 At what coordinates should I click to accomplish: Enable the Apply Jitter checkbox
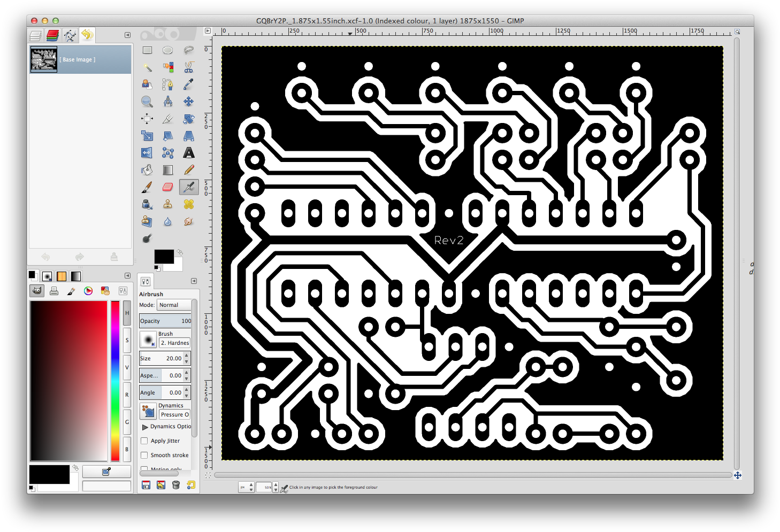tap(144, 441)
